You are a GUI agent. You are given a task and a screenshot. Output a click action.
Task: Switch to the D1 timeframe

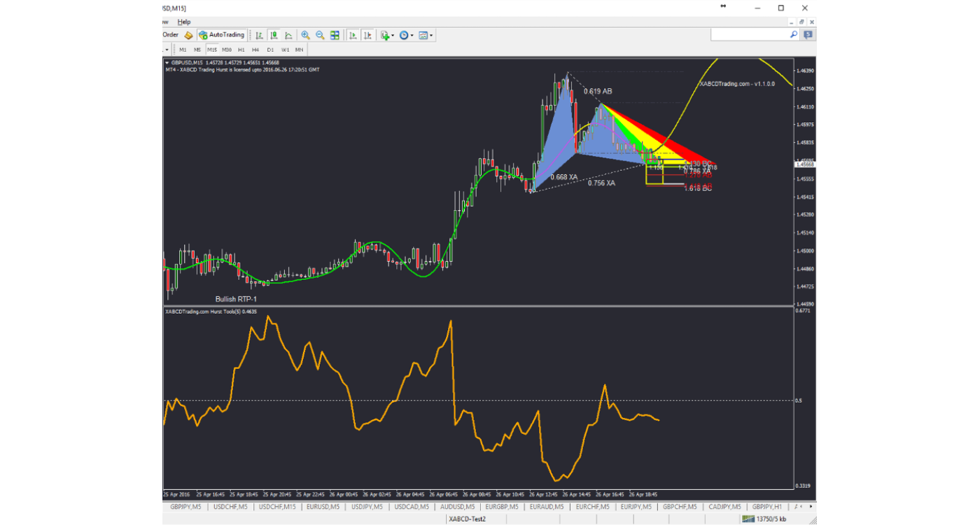click(272, 49)
